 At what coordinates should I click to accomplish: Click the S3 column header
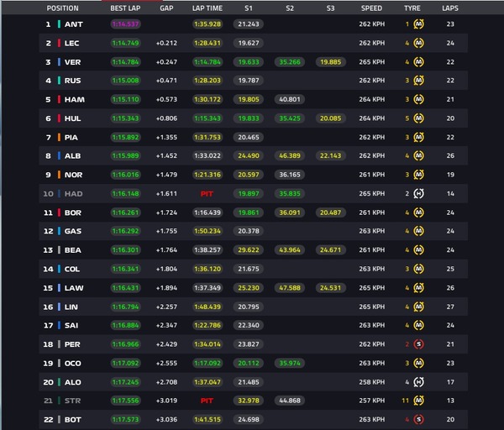point(330,8)
